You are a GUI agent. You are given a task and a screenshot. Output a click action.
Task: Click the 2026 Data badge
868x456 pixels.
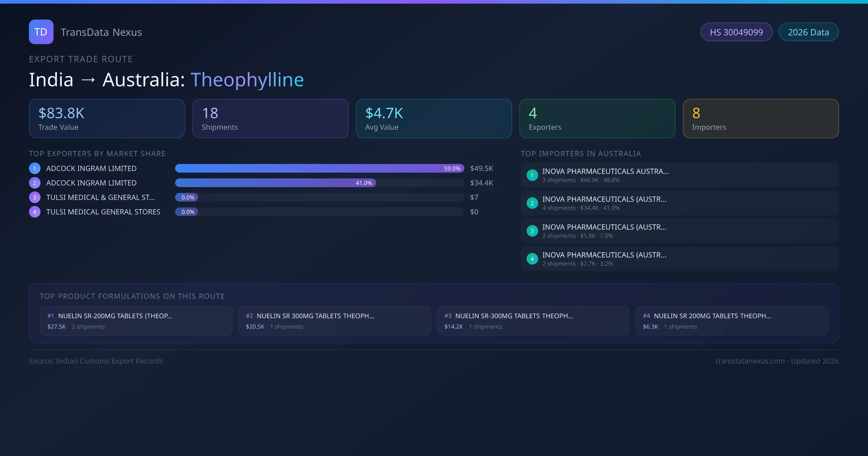pos(808,32)
